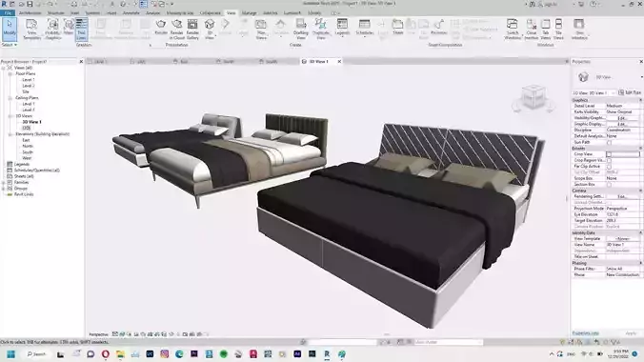Click the ViewCube in 3D view
Viewport: 644px width, 362px height.
[x=533, y=98]
